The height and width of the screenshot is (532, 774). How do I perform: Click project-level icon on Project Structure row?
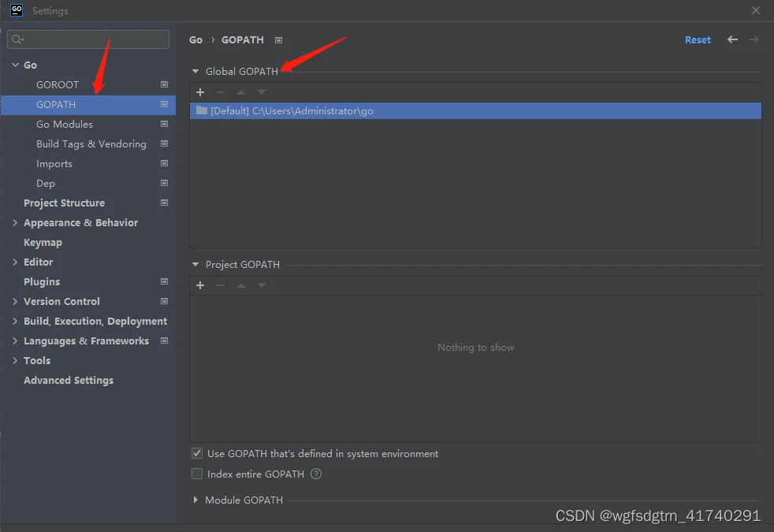click(165, 203)
